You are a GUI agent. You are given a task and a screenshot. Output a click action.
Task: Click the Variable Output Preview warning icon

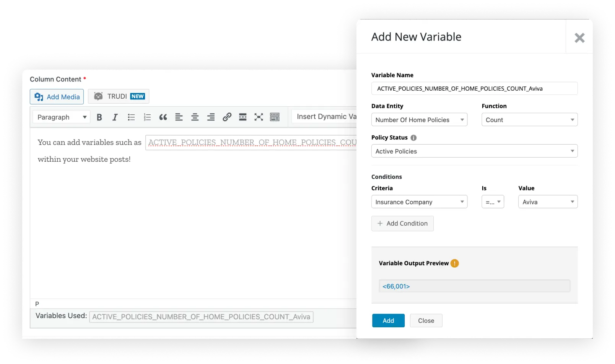pos(454,263)
